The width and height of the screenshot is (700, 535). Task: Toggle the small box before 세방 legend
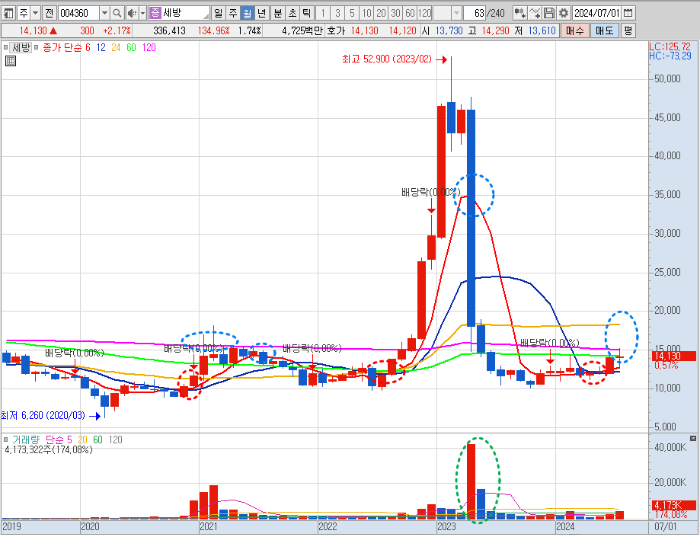coord(5,47)
